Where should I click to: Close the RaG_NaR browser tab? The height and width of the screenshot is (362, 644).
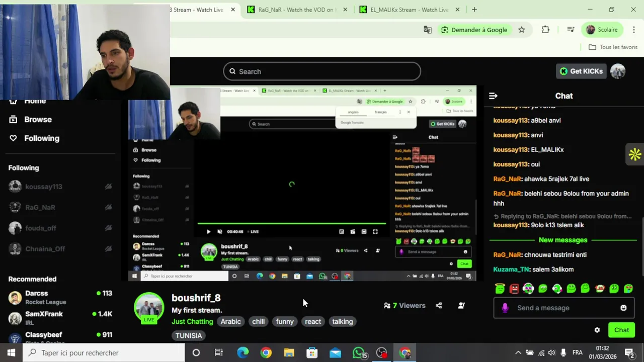(x=345, y=10)
